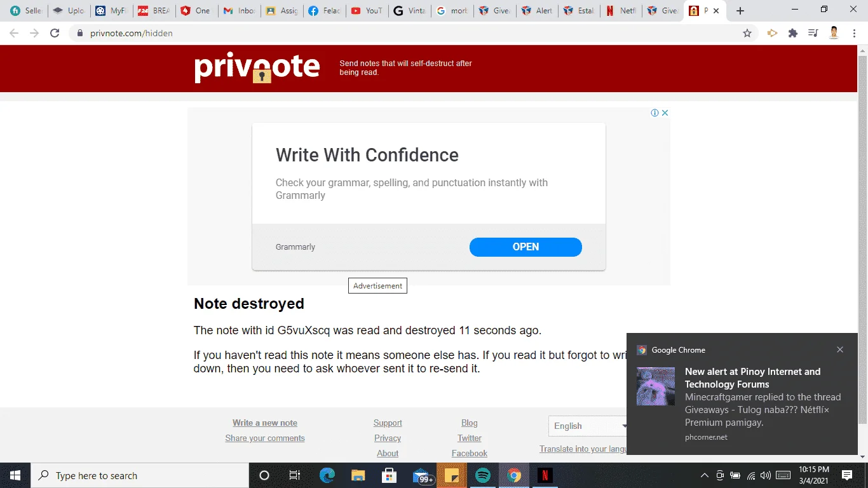Open the English language dropdown
Screen dimensions: 868x488
[x=587, y=426]
